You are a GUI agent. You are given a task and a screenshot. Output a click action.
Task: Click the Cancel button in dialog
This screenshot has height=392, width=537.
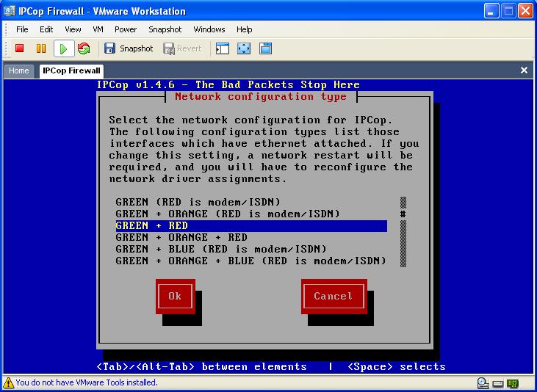coord(334,296)
